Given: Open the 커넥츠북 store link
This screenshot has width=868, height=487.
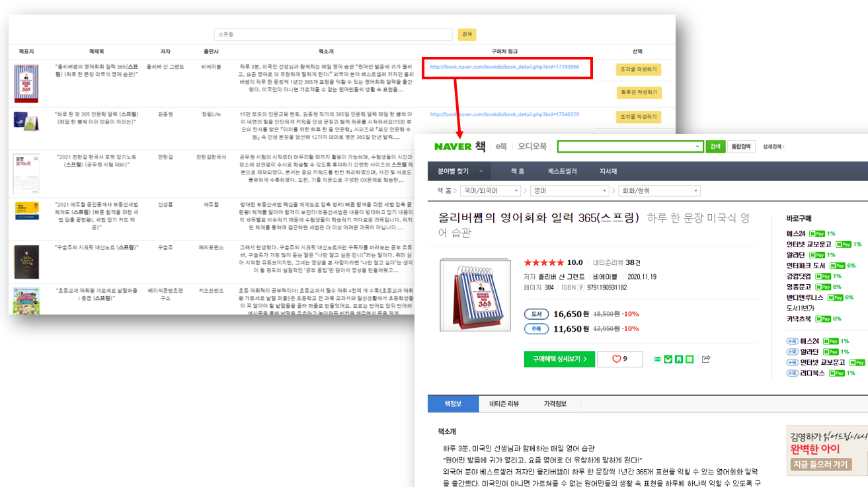Looking at the screenshot, I should [x=799, y=318].
